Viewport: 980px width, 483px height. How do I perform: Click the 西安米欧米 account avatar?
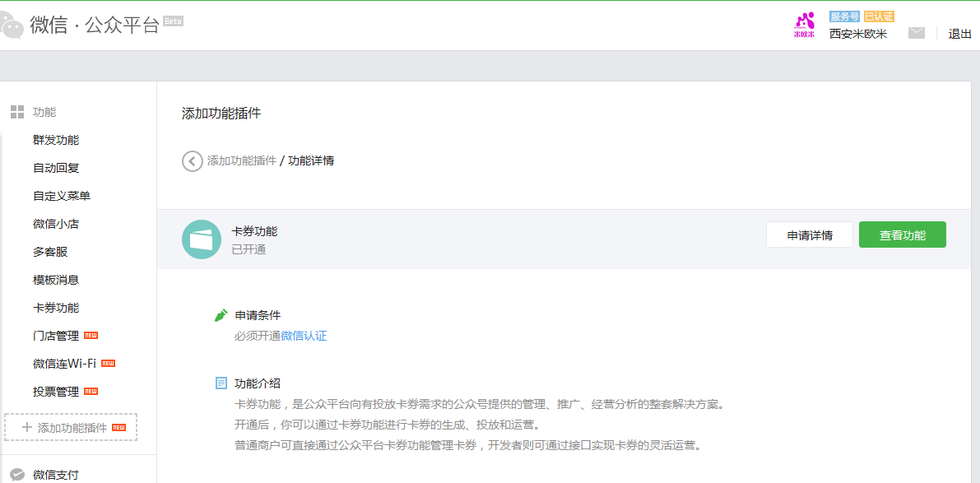(x=805, y=25)
